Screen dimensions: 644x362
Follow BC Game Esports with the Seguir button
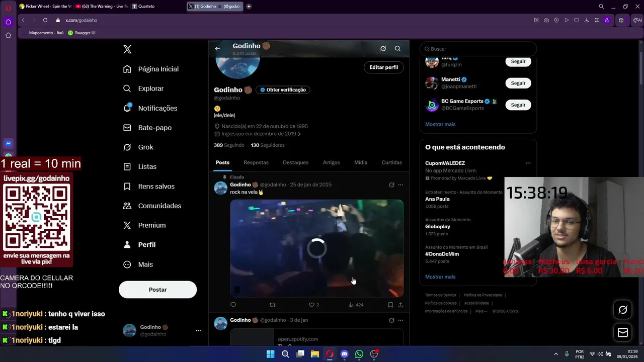pyautogui.click(x=518, y=105)
